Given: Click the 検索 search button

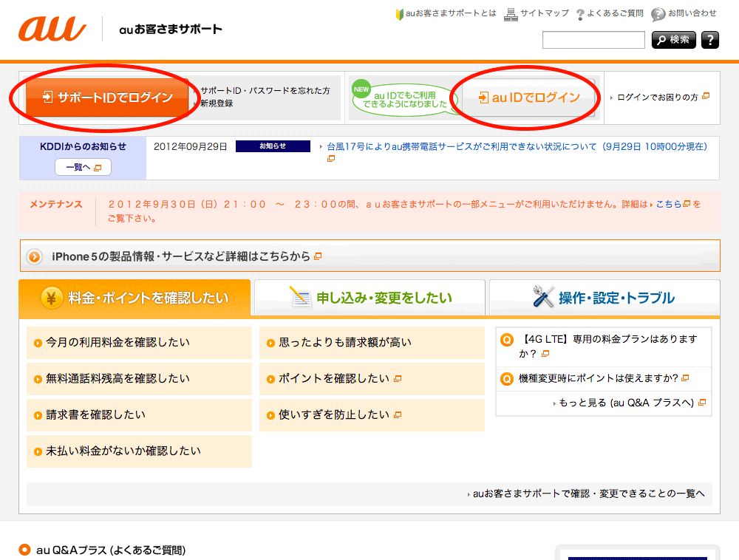Looking at the screenshot, I should [673, 40].
